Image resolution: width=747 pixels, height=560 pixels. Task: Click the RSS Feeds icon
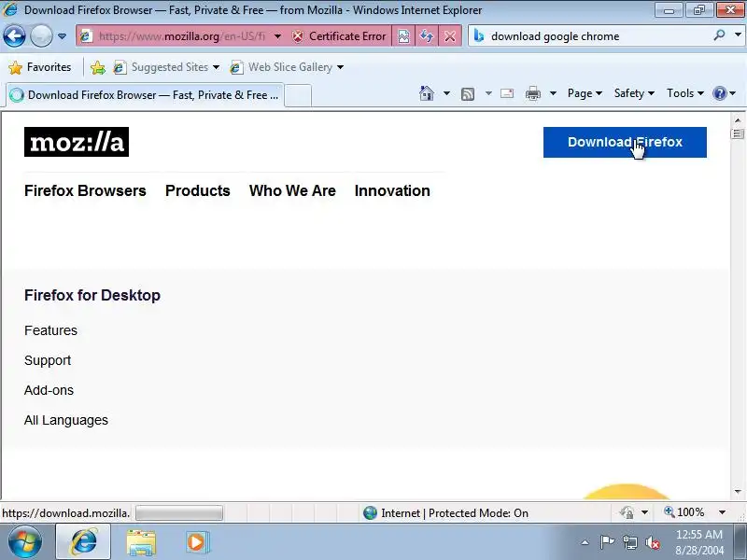click(468, 94)
